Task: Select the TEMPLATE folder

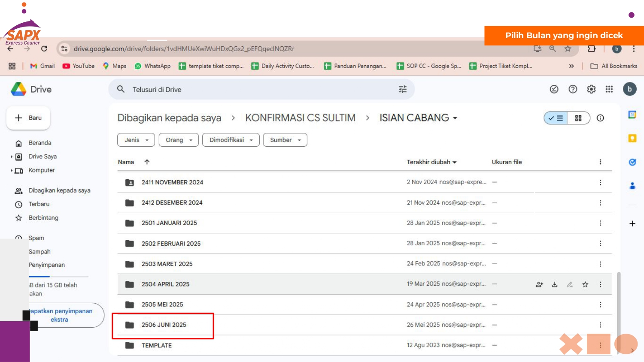Action: click(x=365, y=345)
